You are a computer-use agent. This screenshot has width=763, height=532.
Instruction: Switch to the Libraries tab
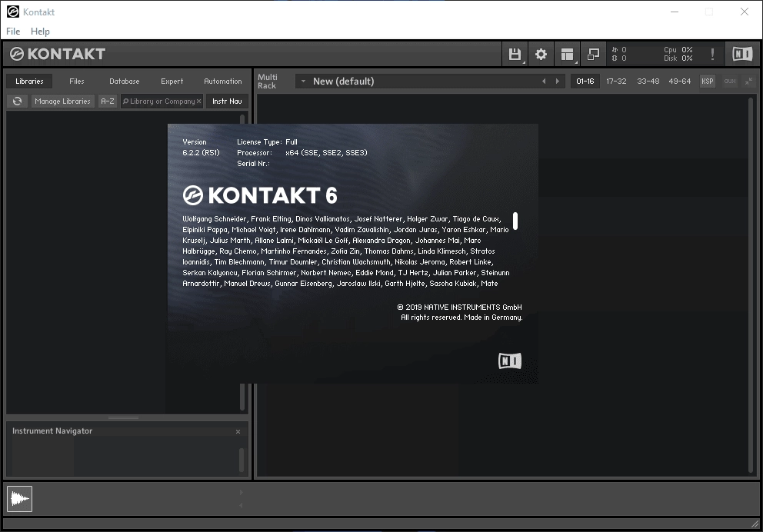[29, 81]
